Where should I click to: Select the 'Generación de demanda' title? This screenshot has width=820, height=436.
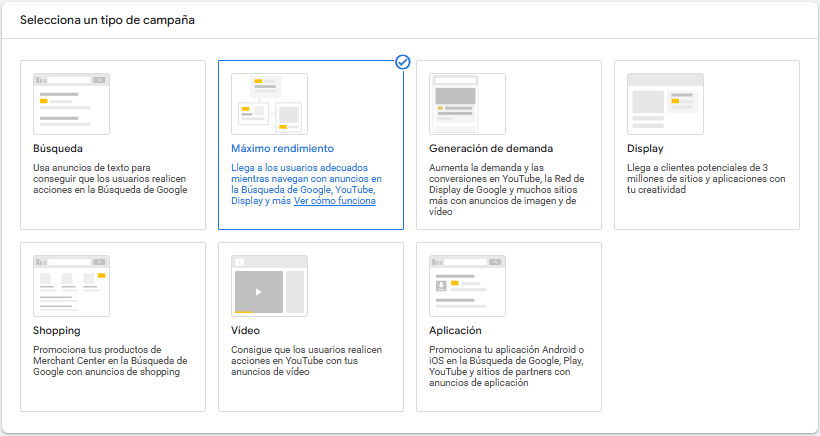click(x=491, y=148)
